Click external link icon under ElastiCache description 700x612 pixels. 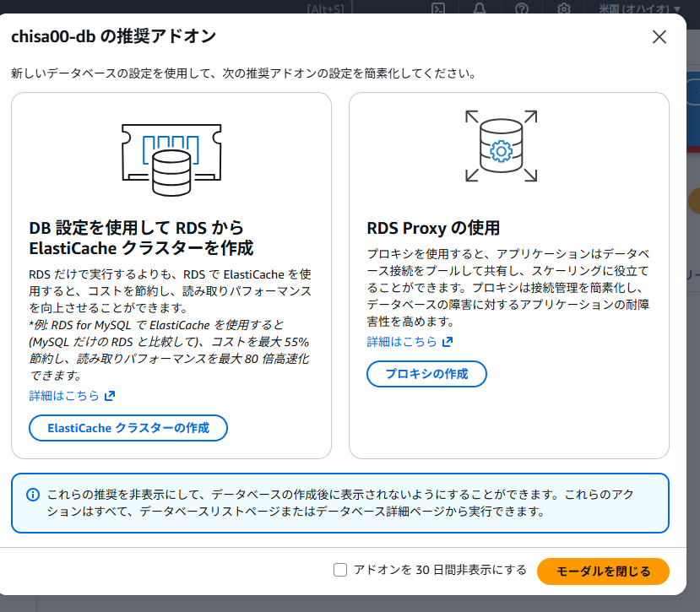pyautogui.click(x=110, y=396)
